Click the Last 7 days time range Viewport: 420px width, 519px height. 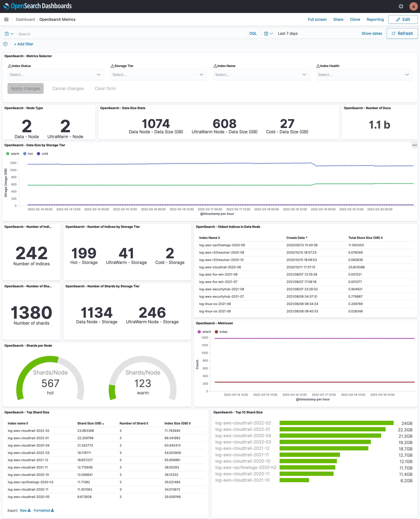click(288, 33)
